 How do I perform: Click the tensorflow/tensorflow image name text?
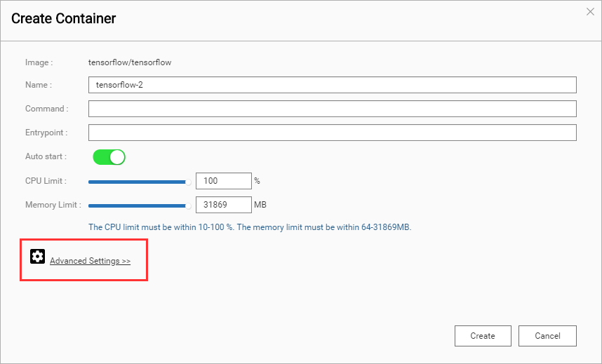click(130, 62)
